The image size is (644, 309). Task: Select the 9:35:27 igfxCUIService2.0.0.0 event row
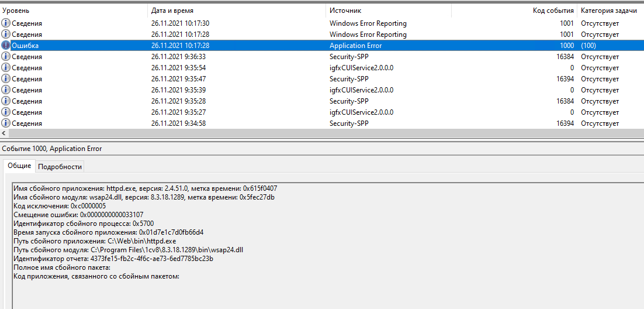point(361,112)
